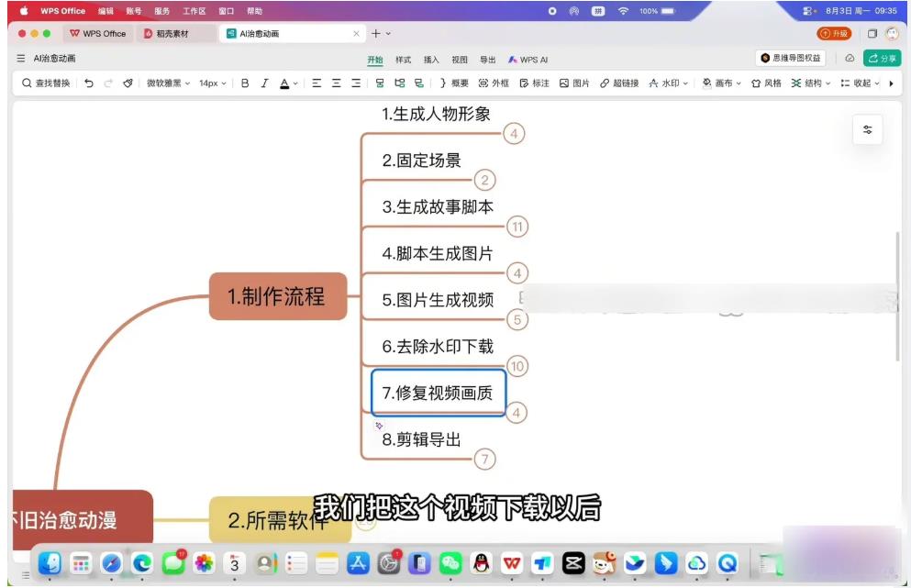
Task: Insert a parent topic node
Action: (x=419, y=83)
